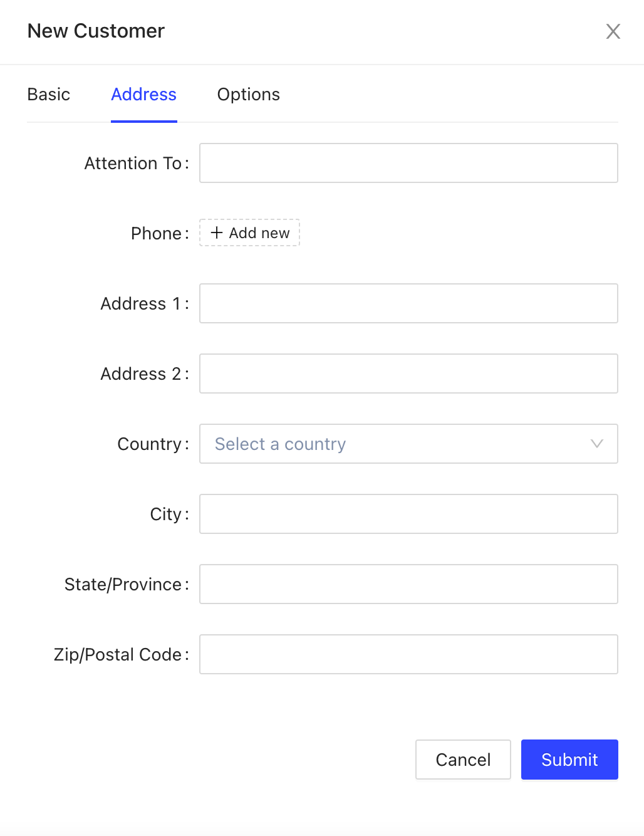Click the plus icon for Phone
Screen dimensions: 644x836
tap(217, 233)
